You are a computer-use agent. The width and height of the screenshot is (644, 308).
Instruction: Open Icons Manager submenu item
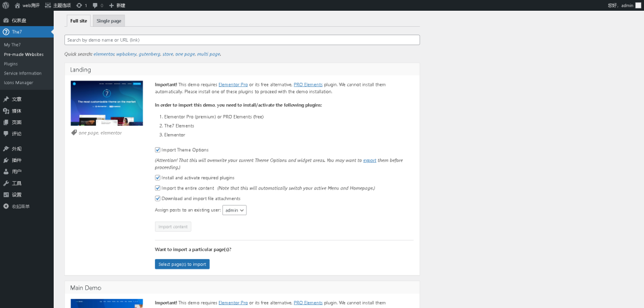point(18,82)
